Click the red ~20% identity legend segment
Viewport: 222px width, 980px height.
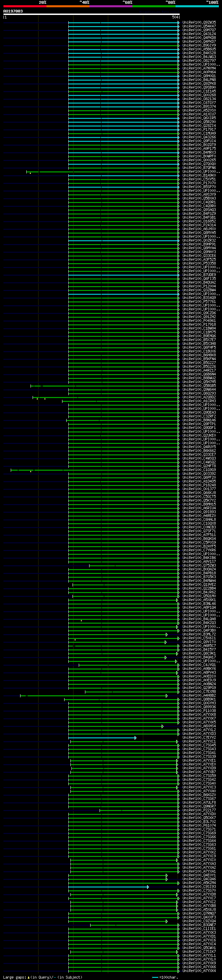tap(25, 6)
